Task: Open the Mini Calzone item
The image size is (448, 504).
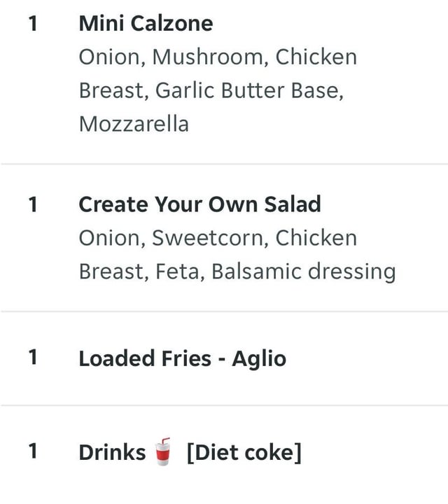Action: pos(146,24)
